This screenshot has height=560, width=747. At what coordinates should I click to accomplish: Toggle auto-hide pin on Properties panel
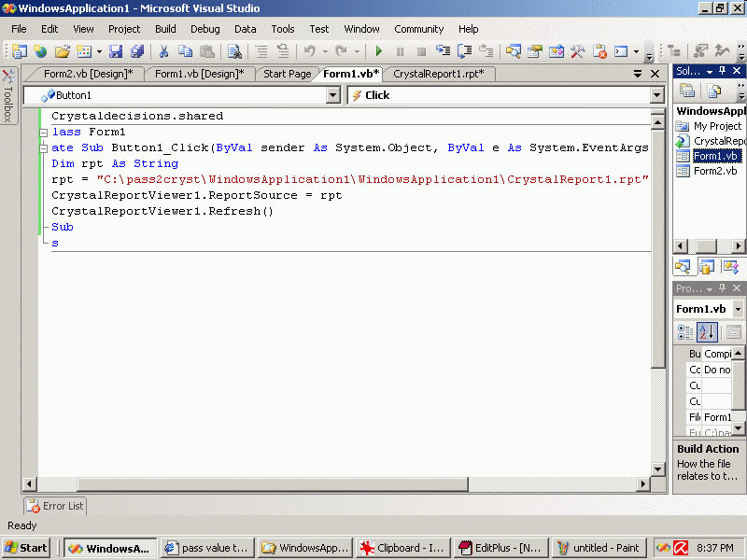[723, 288]
